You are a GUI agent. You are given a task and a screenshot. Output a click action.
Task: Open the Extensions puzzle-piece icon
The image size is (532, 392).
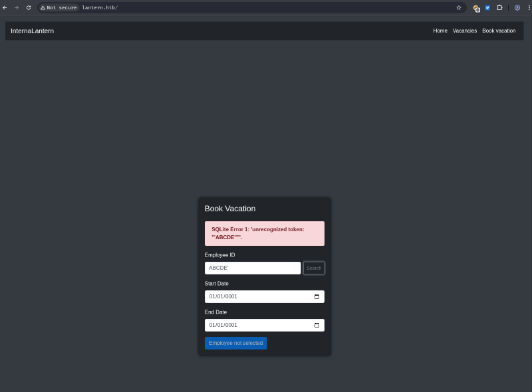point(499,7)
